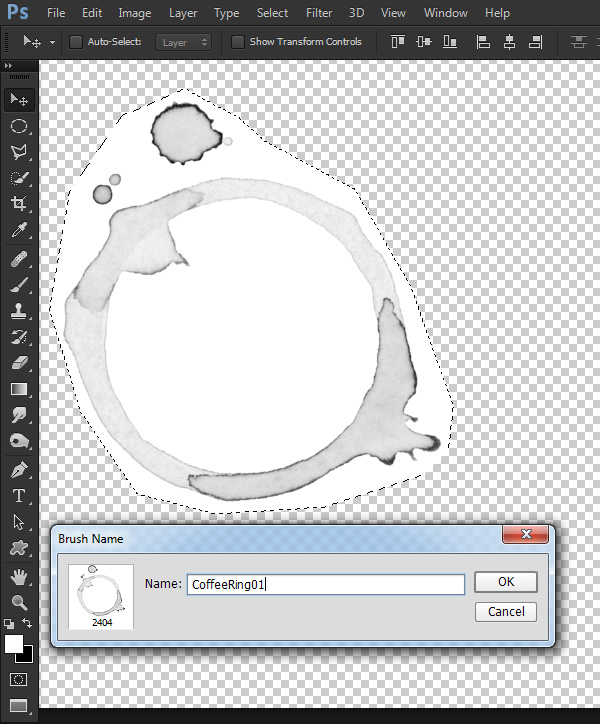Select the Elliptical Marquee tool

click(x=19, y=126)
